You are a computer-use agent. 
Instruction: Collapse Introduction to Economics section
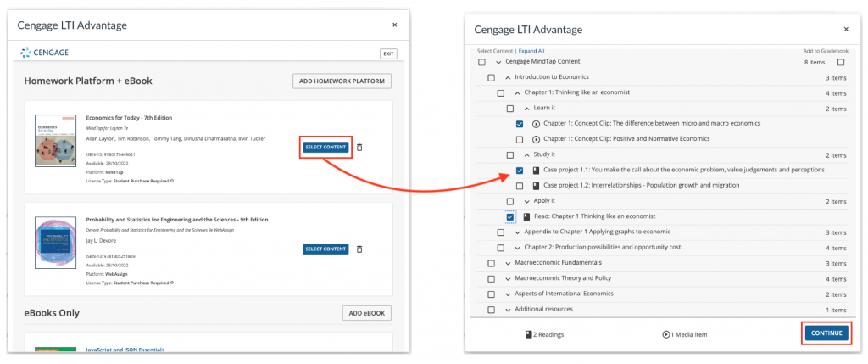coord(508,77)
